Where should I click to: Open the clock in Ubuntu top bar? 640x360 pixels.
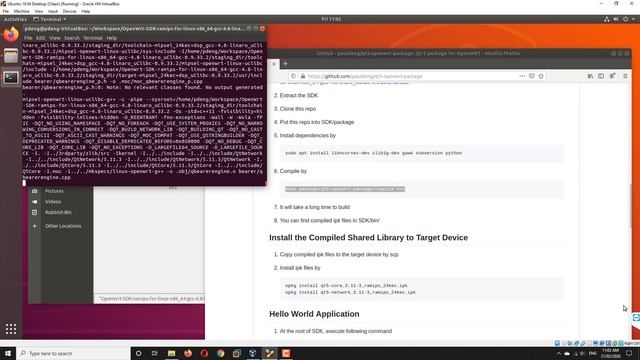coord(331,19)
